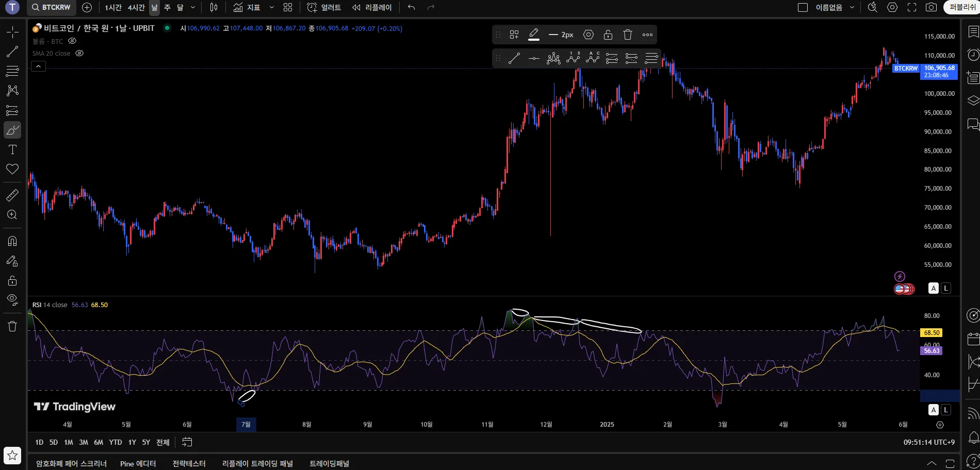The width and height of the screenshot is (980, 470).
Task: Toggle visibility of the volume BTC indicator
Action: [72, 41]
